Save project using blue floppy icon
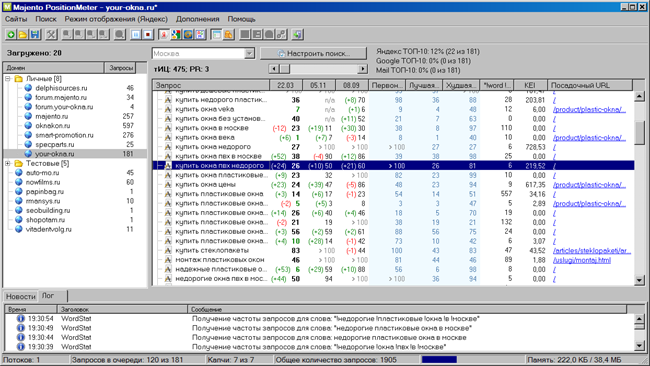This screenshot has height=366, width=650. (x=35, y=34)
